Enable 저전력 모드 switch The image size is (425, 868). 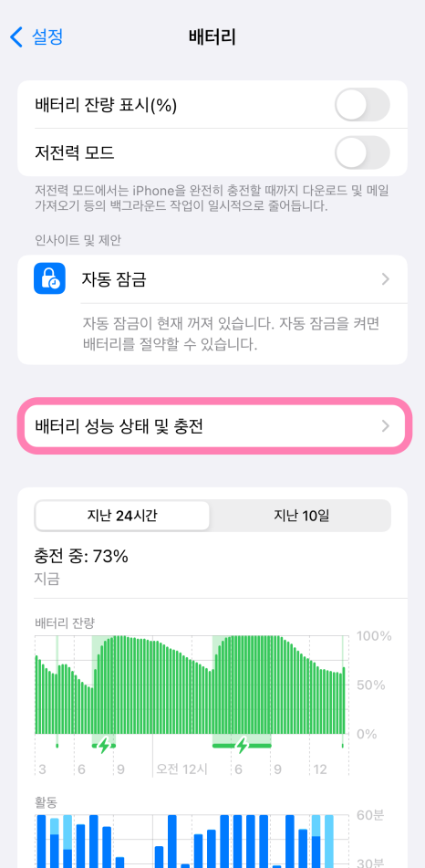click(x=362, y=152)
